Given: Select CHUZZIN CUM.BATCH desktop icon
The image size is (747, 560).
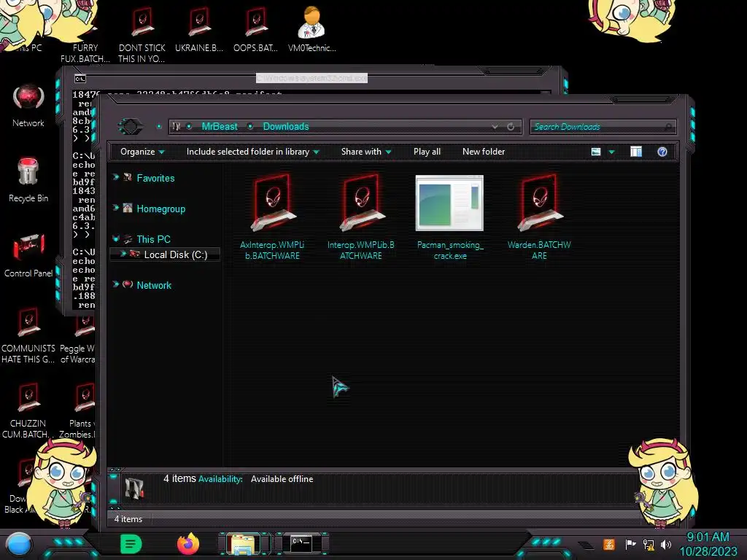Looking at the screenshot, I should coord(27,411).
